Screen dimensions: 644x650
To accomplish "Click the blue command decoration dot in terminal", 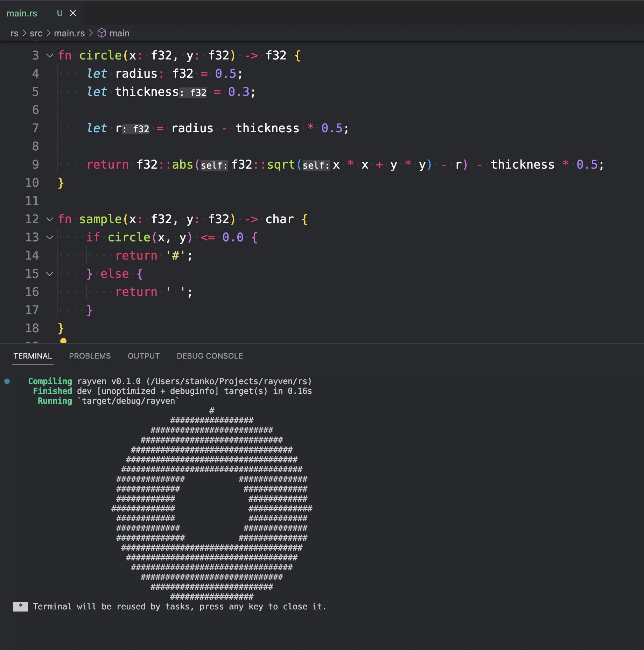I will click(7, 381).
